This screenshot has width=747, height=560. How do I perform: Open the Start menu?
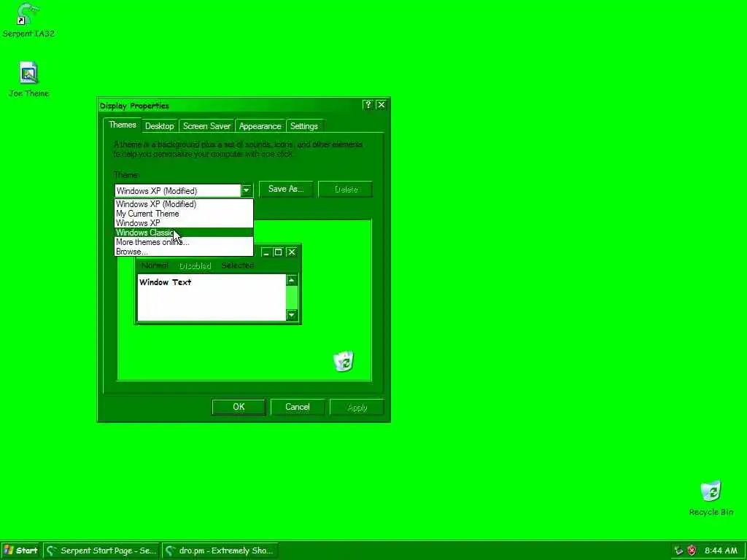click(20, 551)
